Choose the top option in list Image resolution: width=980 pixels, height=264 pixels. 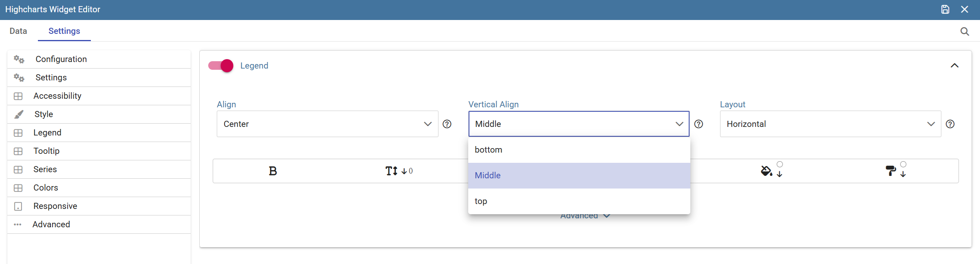point(579,201)
